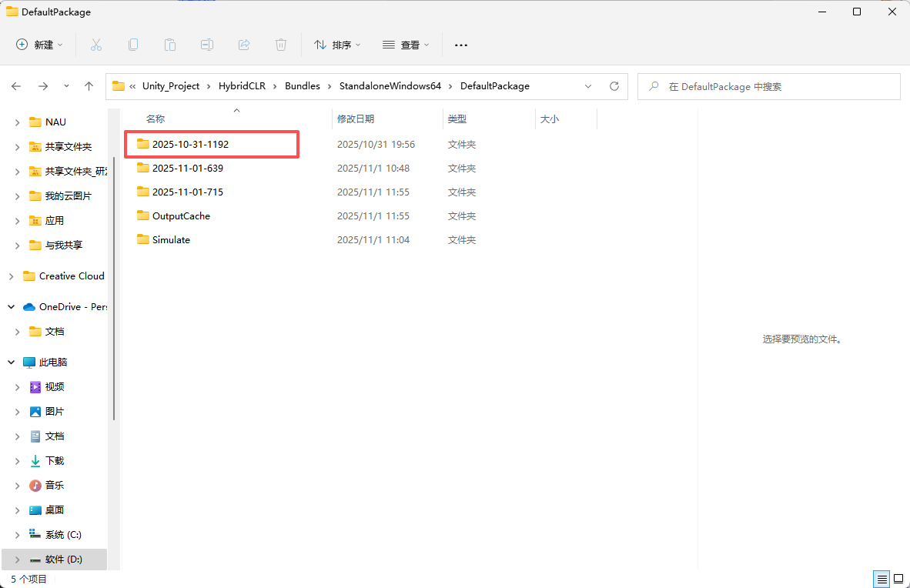This screenshot has width=910, height=588.
Task: Click the 此电脑 monitor icon
Action: pos(29,362)
